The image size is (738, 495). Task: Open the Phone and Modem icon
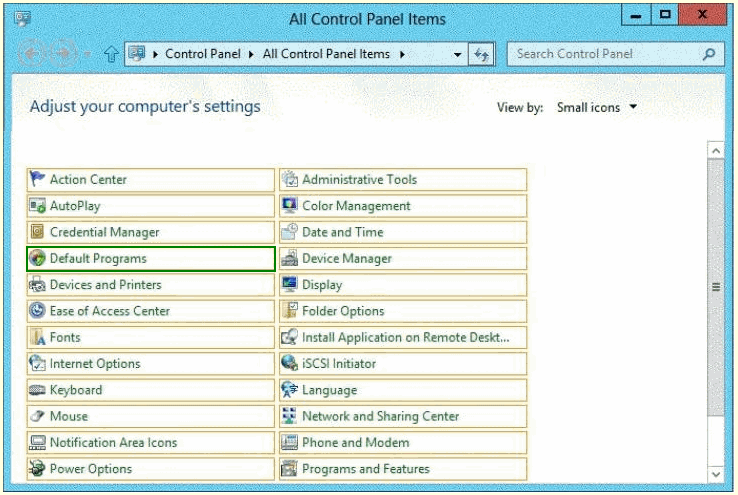(289, 443)
